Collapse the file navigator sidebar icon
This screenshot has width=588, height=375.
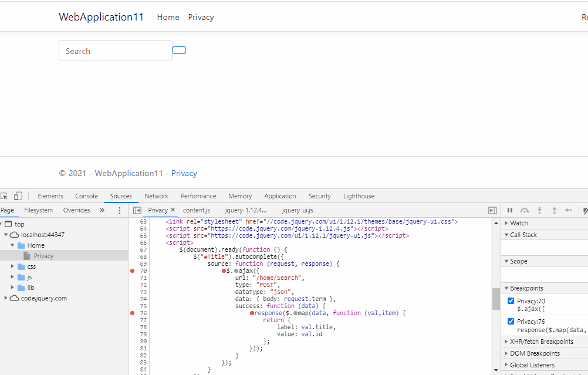136,210
